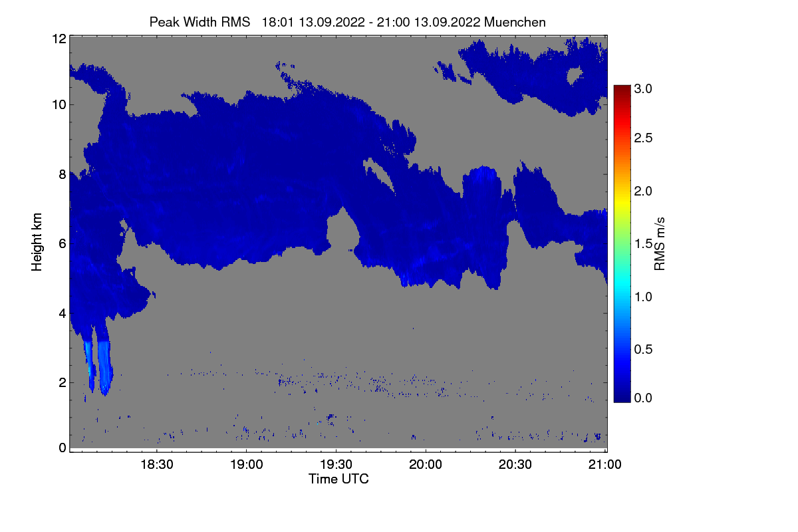Click the 19:30 time tick label
This screenshot has height=532, width=798.
[336, 465]
